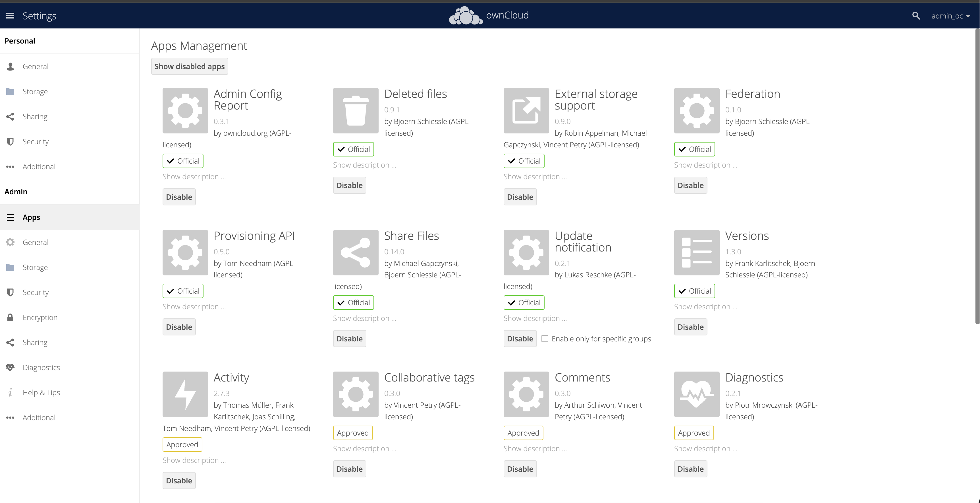Disable the Comments app
Screen dimensions: 980x503
coord(520,469)
